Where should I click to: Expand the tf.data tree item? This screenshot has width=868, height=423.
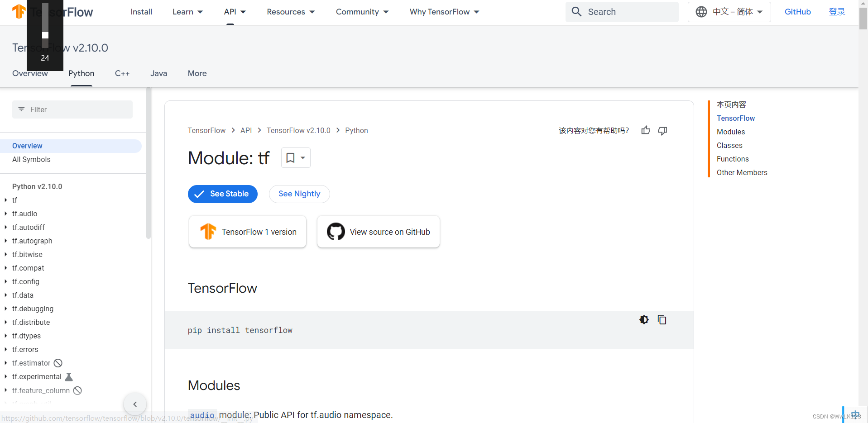[x=6, y=295]
